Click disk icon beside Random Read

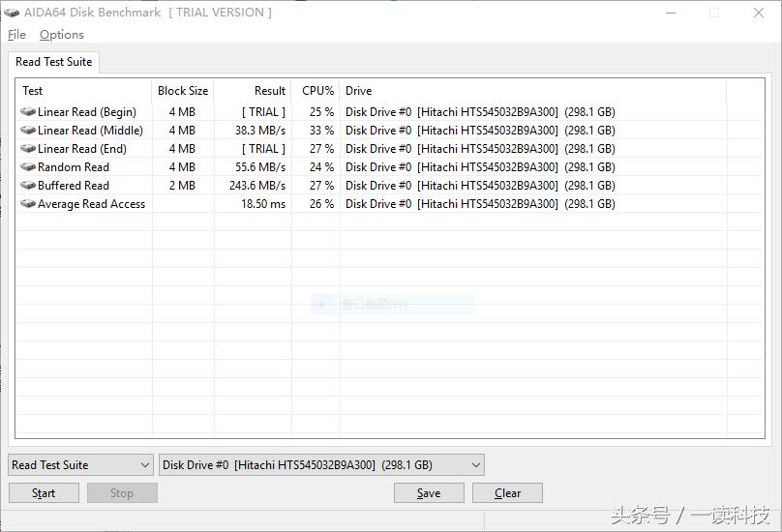[28, 167]
